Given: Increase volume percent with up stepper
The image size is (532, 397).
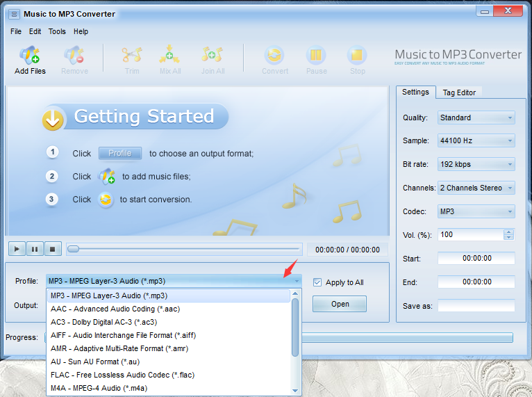Looking at the screenshot, I should [x=508, y=232].
